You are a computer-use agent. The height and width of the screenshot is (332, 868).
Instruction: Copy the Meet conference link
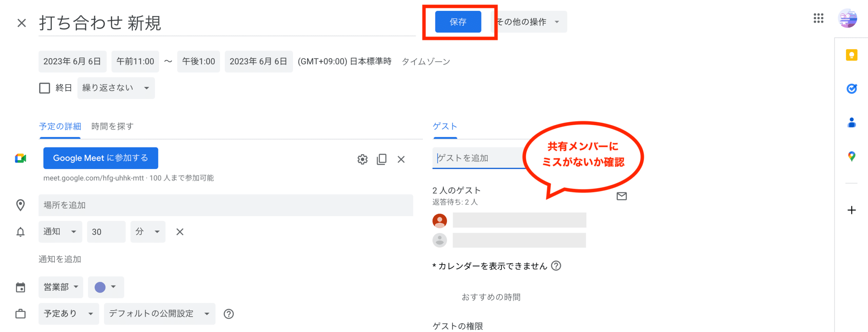(x=381, y=159)
